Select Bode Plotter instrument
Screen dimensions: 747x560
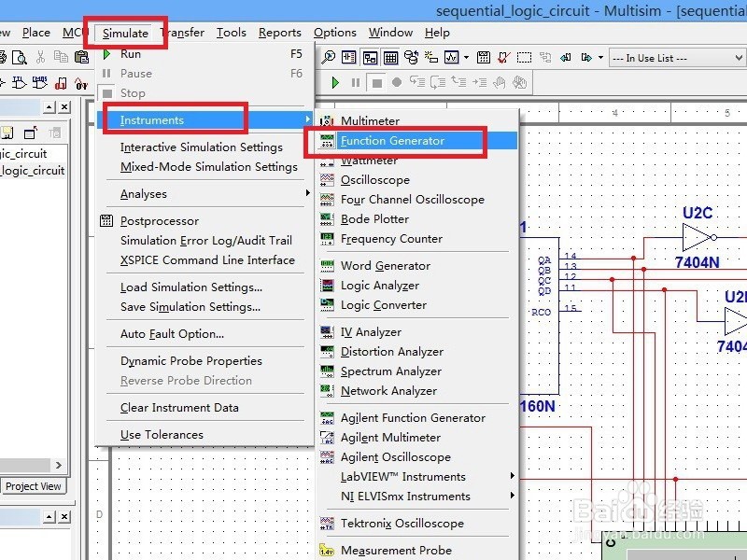(x=416, y=219)
